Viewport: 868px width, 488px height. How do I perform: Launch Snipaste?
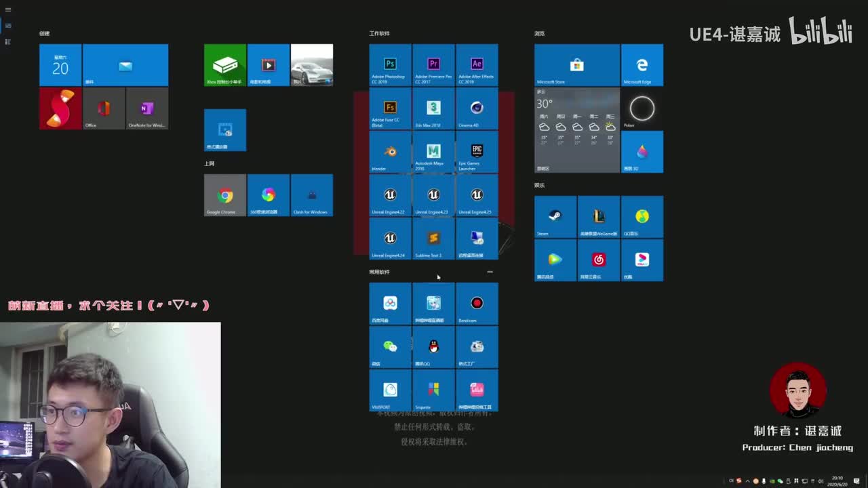point(433,390)
